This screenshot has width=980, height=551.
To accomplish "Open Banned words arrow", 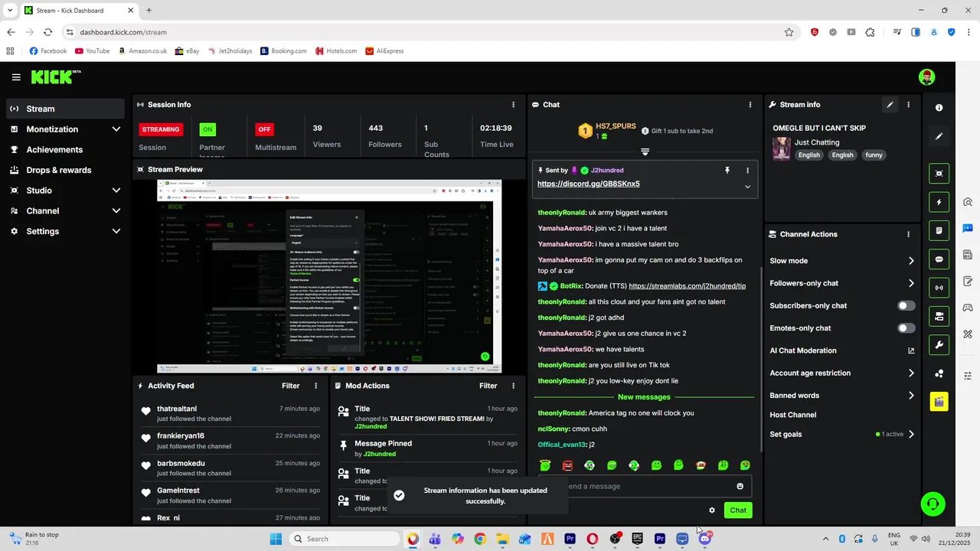I will pyautogui.click(x=911, y=396).
